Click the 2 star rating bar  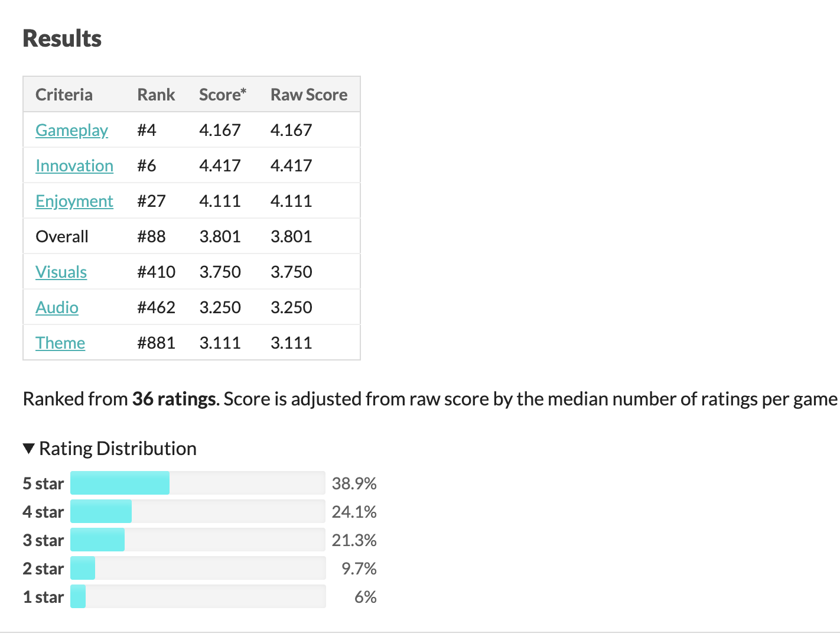pos(198,568)
